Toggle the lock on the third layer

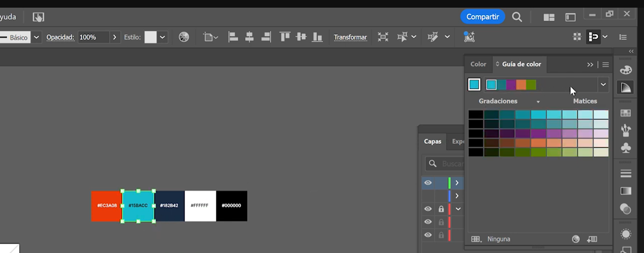pos(441,209)
